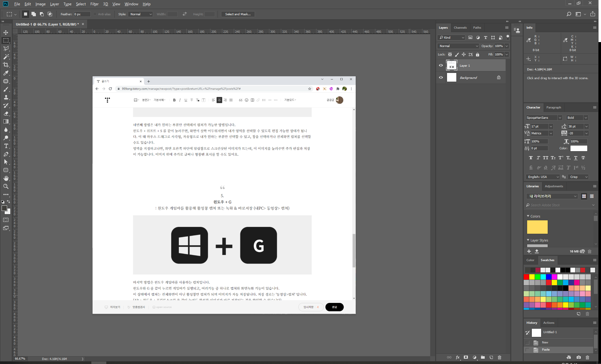
Task: Select the Hand tool
Action: (x=6, y=178)
